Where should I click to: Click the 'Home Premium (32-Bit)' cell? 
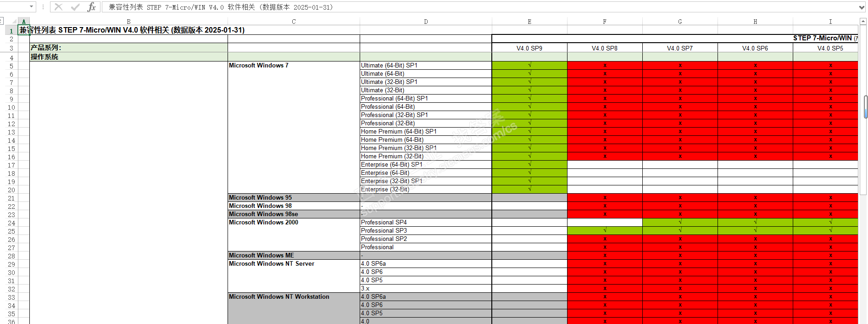point(426,156)
